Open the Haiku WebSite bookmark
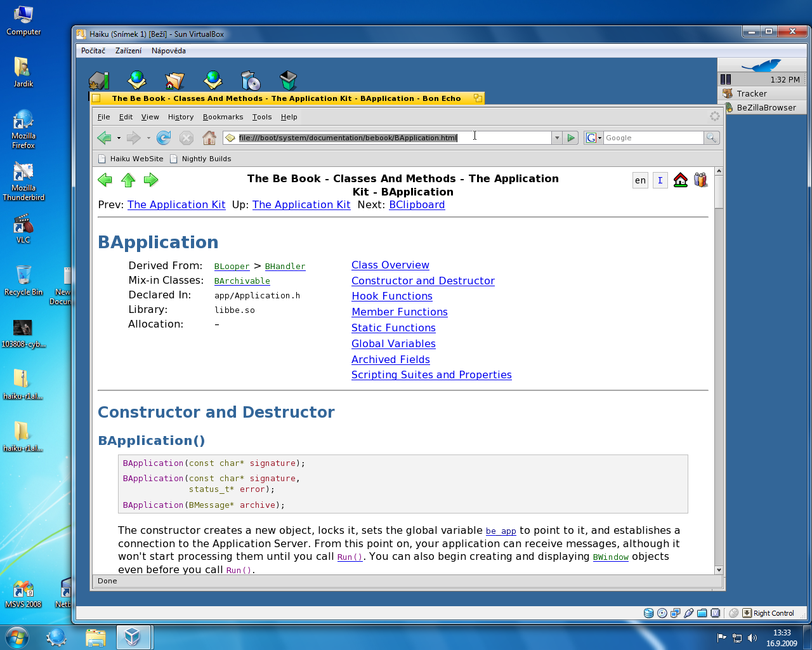 (x=131, y=159)
